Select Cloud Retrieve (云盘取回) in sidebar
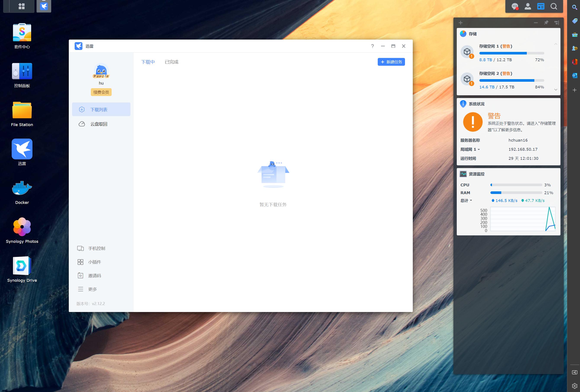 click(99, 124)
